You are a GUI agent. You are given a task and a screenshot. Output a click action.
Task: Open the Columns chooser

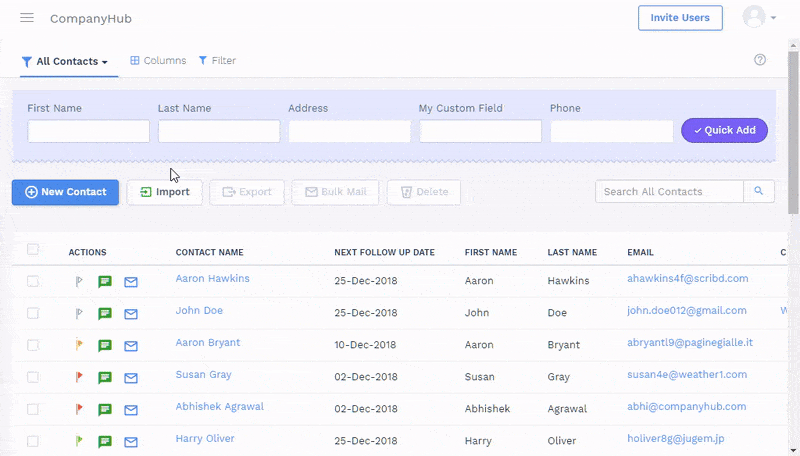(x=158, y=61)
